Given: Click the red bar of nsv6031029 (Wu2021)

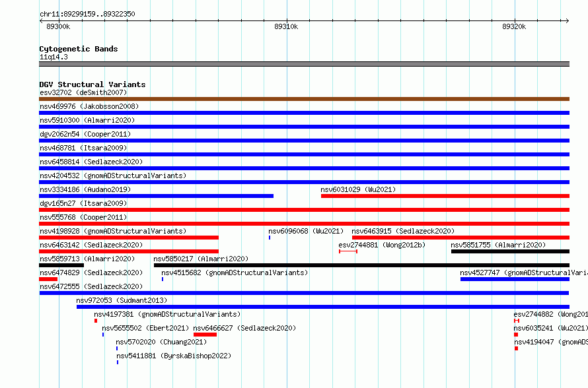Looking at the screenshot, I should pyautogui.click(x=445, y=196).
